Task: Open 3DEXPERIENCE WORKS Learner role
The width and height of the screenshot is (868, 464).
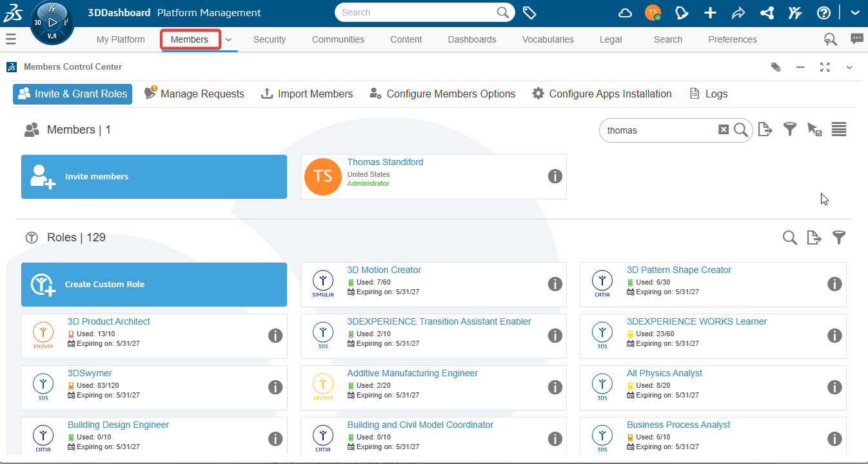Action: (697, 321)
